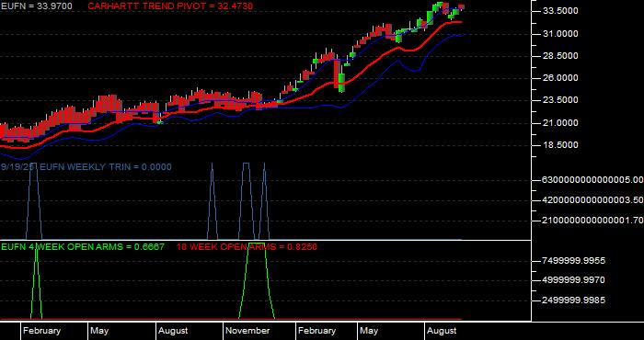
Task: Click the 21.0000 price axis value
Action: pos(559,123)
